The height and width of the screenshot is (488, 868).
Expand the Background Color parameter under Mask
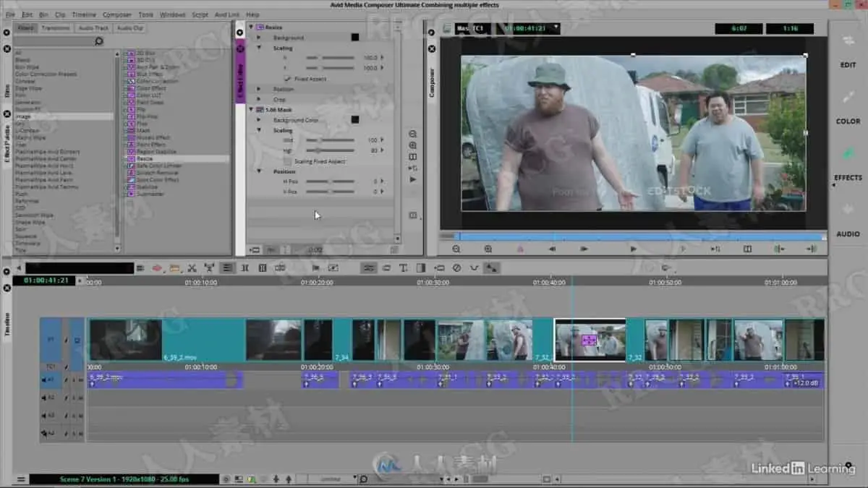pos(259,120)
